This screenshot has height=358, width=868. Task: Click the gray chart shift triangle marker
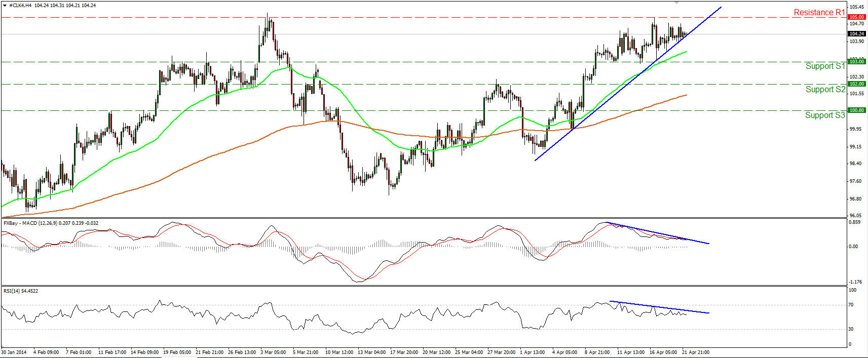pos(676,3)
